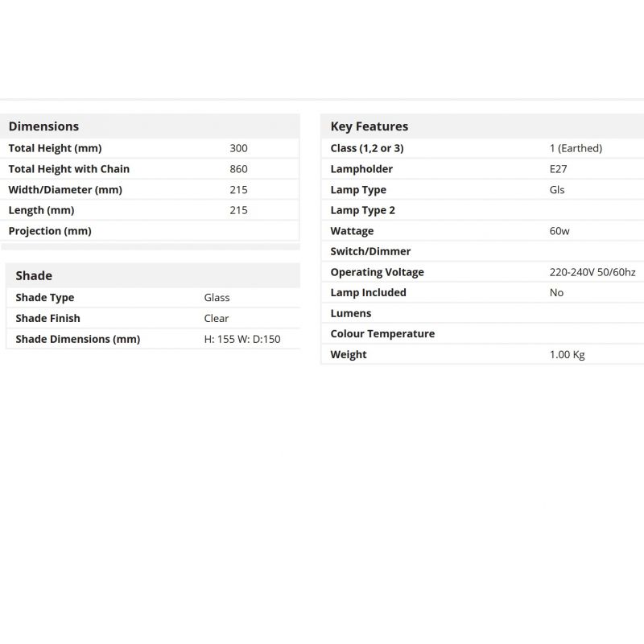The width and height of the screenshot is (644, 644).
Task: Click the Total Height with Chain value 860
Action: (x=238, y=169)
